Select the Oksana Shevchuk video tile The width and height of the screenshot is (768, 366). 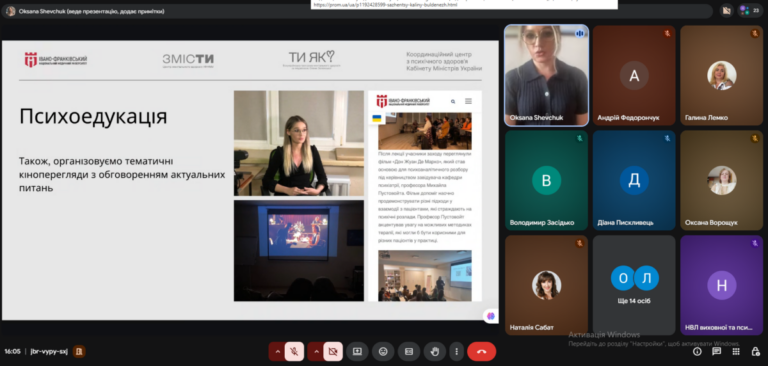point(547,75)
